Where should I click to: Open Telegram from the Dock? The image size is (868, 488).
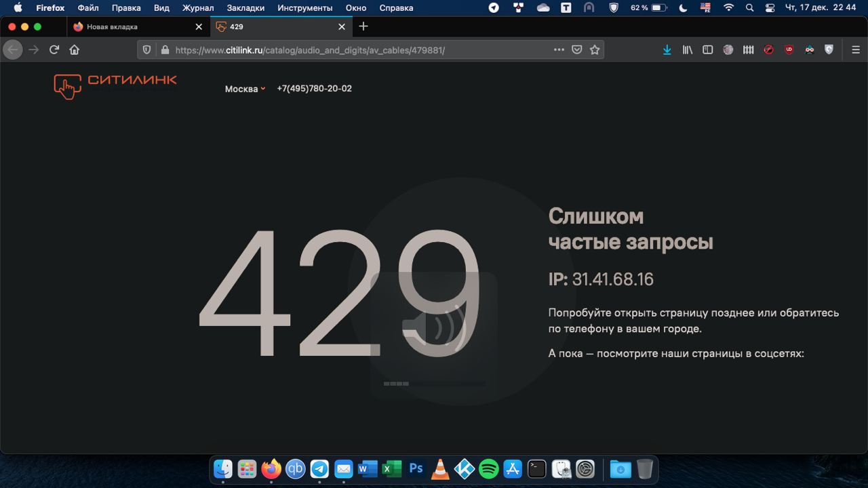click(319, 468)
